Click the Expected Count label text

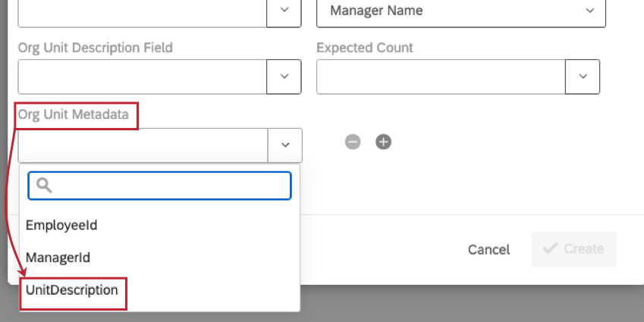(x=365, y=48)
